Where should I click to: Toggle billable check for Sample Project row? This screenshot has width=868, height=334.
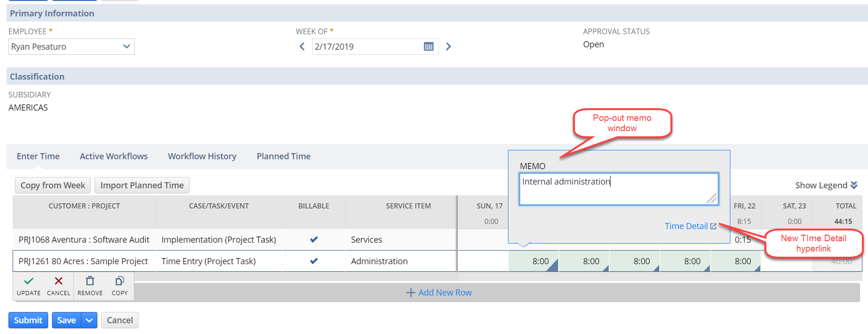(314, 261)
